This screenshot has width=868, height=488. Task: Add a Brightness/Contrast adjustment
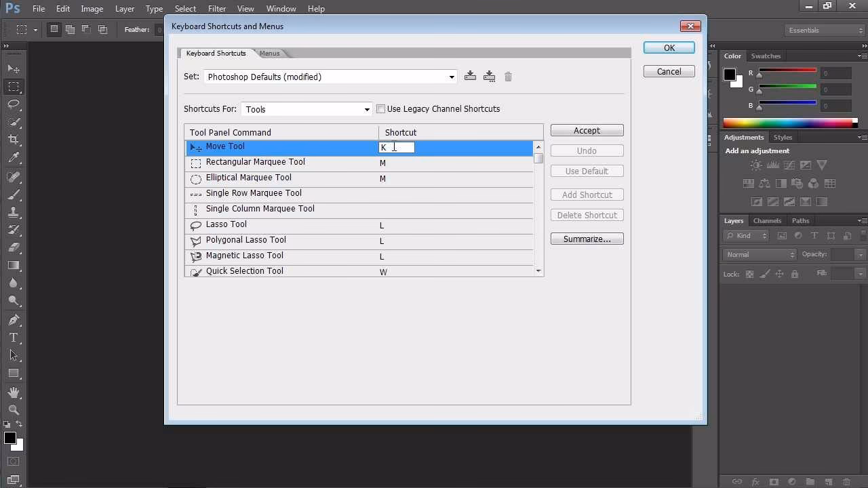(x=756, y=165)
